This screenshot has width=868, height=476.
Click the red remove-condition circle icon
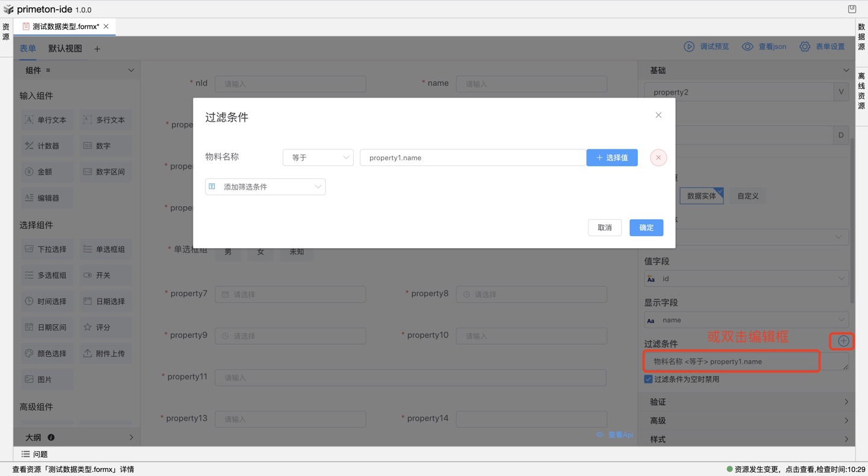pyautogui.click(x=658, y=158)
